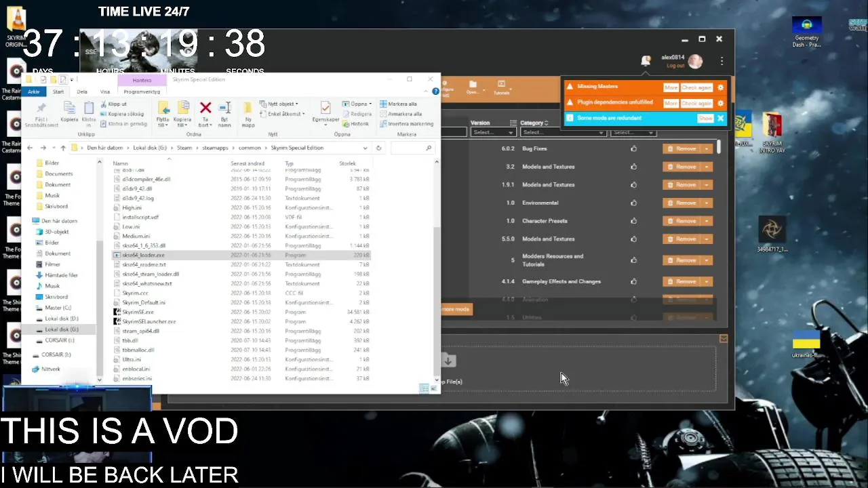Screen dimensions: 868x488
Task: Click the Explorer back navigation arrow
Action: click(29, 148)
